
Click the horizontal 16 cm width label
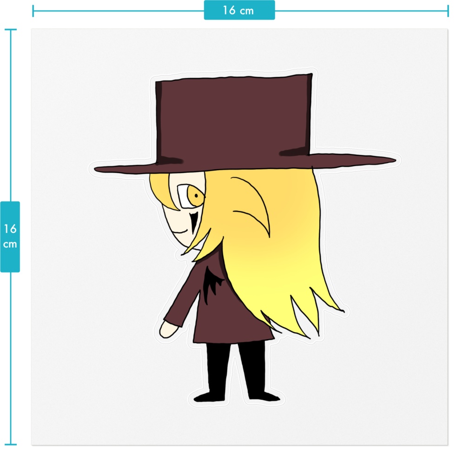tap(239, 10)
